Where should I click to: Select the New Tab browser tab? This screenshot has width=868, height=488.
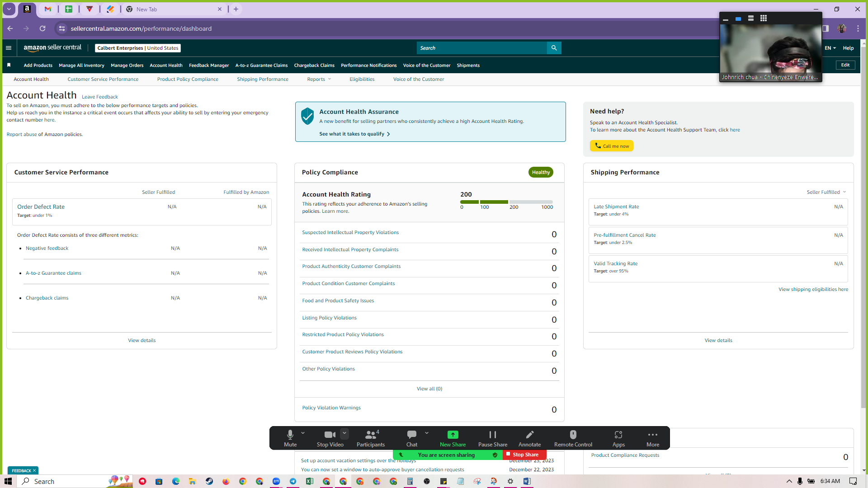coord(175,9)
